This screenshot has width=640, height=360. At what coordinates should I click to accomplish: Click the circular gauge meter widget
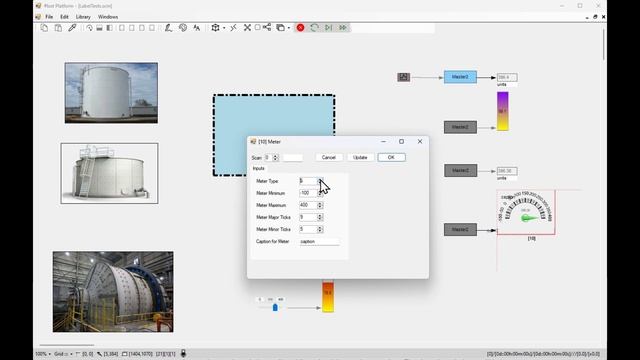[x=526, y=212]
